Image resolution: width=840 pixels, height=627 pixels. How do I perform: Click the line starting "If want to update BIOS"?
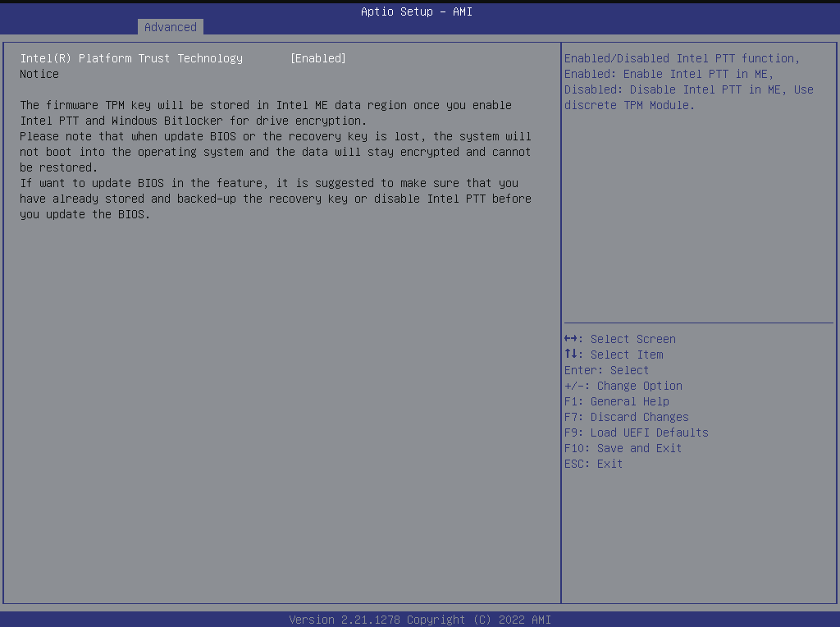click(269, 183)
